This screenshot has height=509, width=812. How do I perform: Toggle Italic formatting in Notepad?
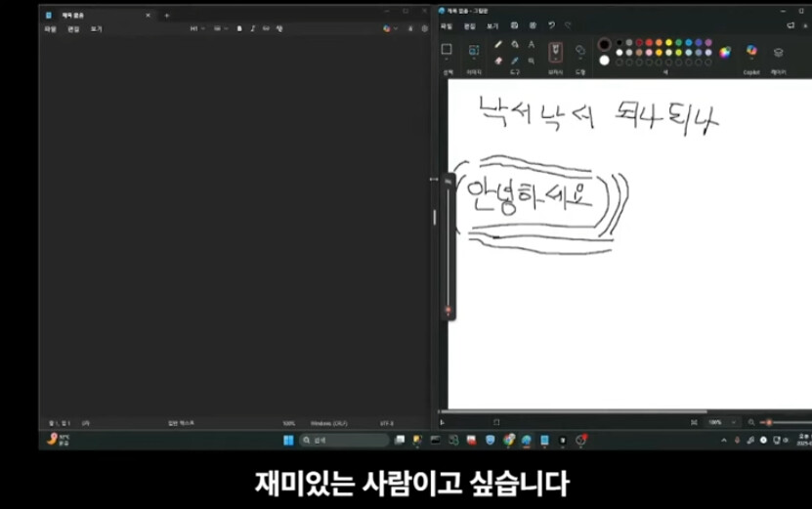coord(252,28)
